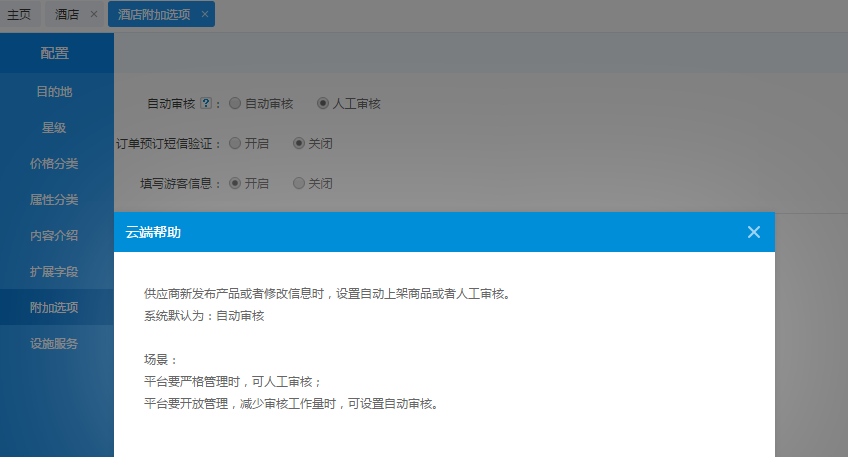Switch to the 酒店 tab
848x457 pixels.
67,14
